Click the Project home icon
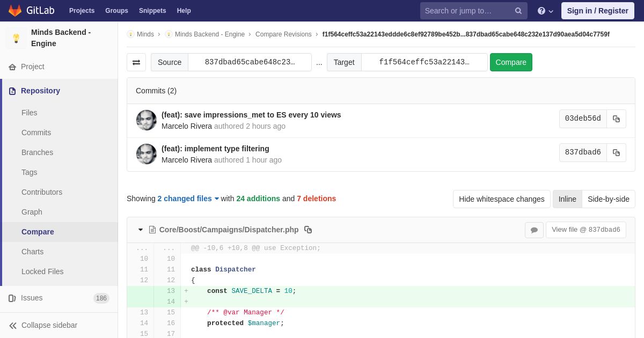This screenshot has height=338, width=644. point(12,67)
